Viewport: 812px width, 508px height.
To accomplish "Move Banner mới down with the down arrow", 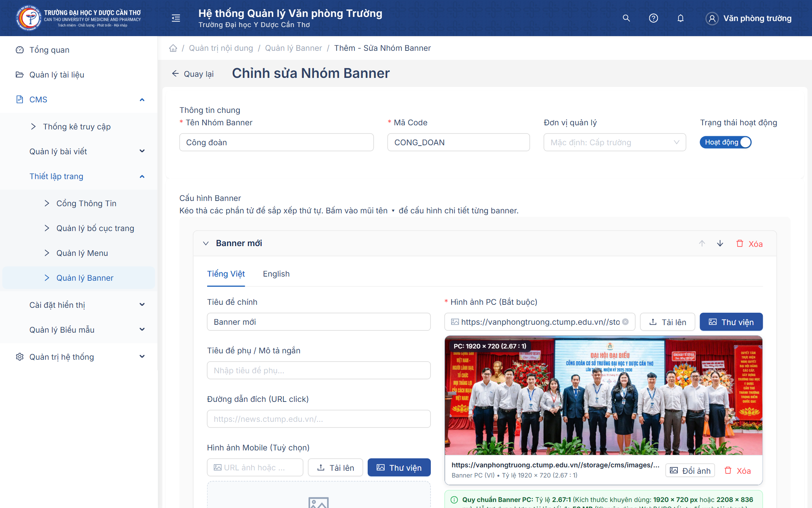I will point(720,243).
